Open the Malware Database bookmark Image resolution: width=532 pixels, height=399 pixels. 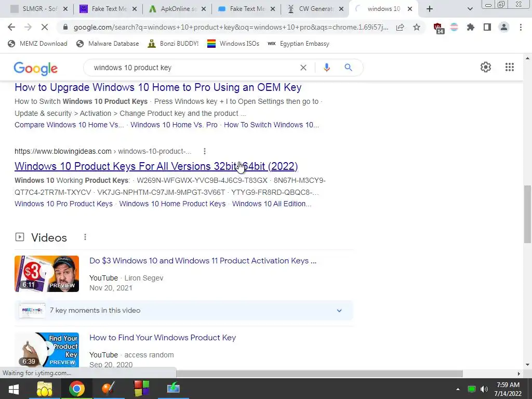[x=108, y=44]
